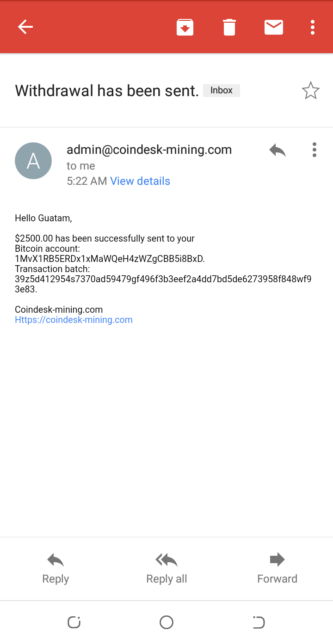This screenshot has width=333, height=644.
Task: Open the Https://coindesk-mining.com link
Action: (x=74, y=320)
